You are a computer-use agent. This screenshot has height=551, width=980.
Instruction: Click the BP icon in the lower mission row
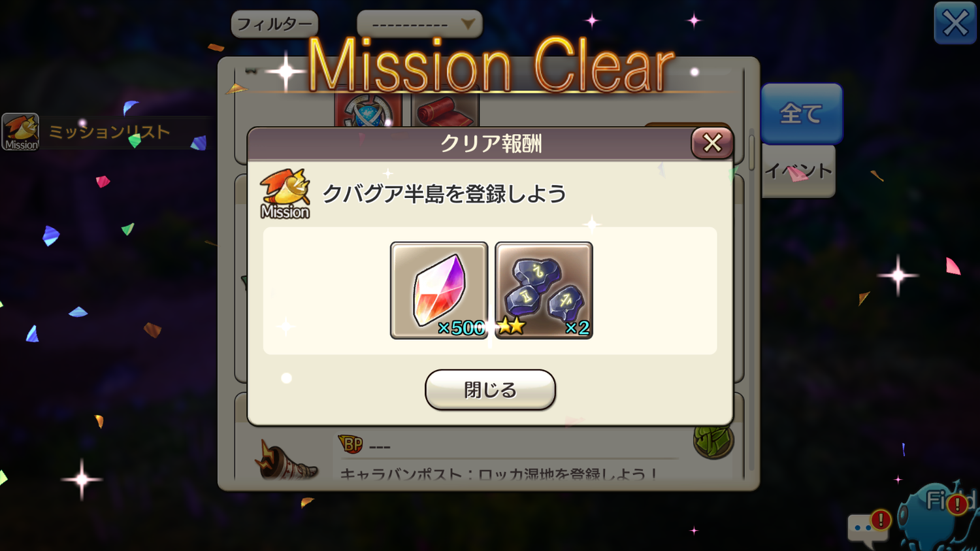(x=351, y=444)
